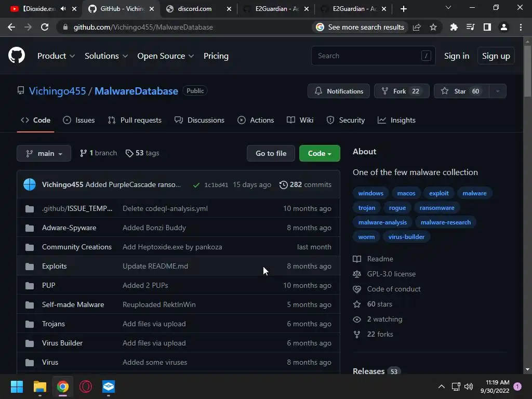Bookmark this page with the star icon

pos(433,27)
